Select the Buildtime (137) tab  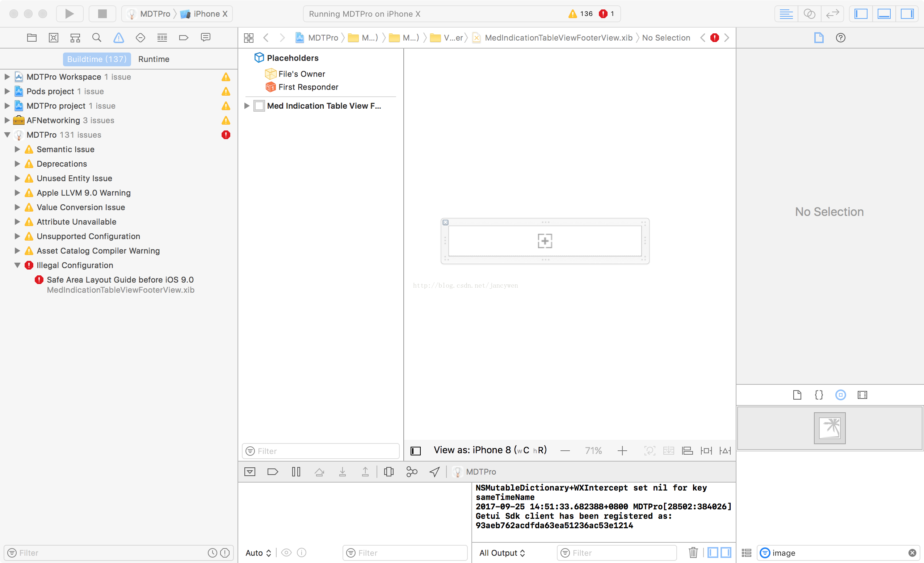[97, 59]
